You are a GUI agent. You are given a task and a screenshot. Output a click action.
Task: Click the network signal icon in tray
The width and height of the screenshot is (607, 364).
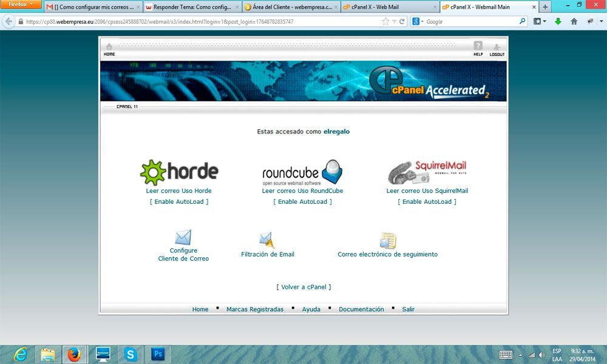click(x=532, y=355)
